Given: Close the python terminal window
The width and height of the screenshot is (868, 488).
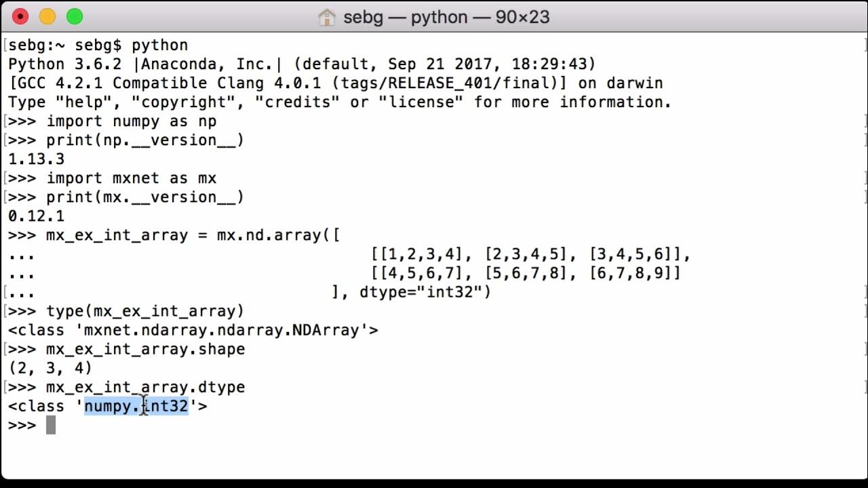Looking at the screenshot, I should point(20,17).
